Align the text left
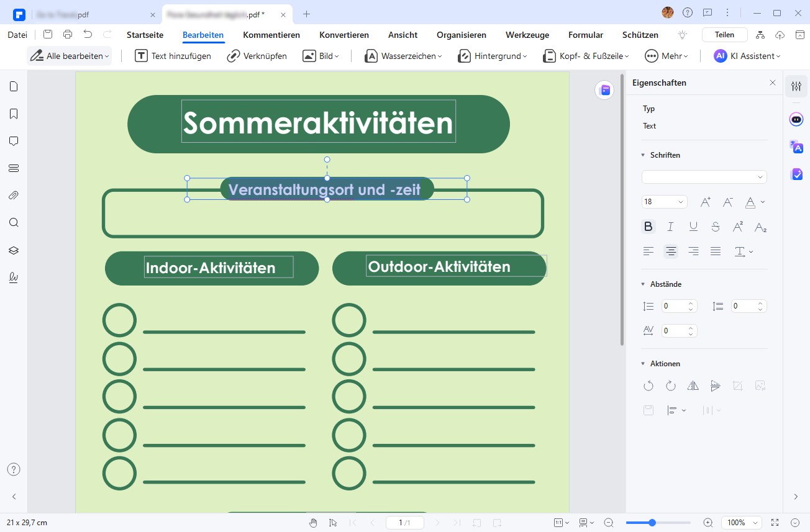The height and width of the screenshot is (532, 810). point(648,251)
